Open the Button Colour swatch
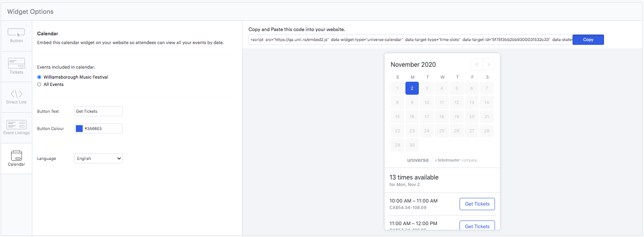The width and height of the screenshot is (644, 237). (x=79, y=128)
